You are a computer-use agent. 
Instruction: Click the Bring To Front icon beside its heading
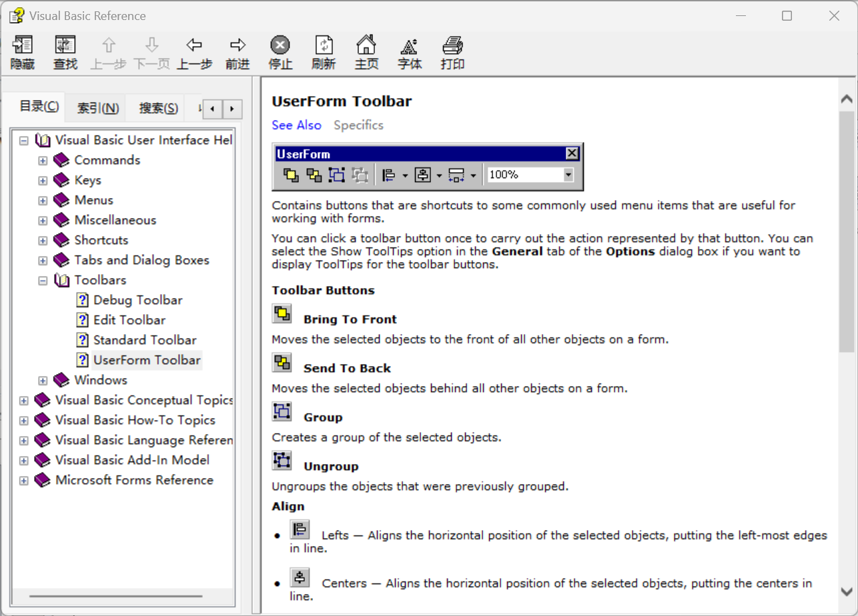(x=282, y=313)
